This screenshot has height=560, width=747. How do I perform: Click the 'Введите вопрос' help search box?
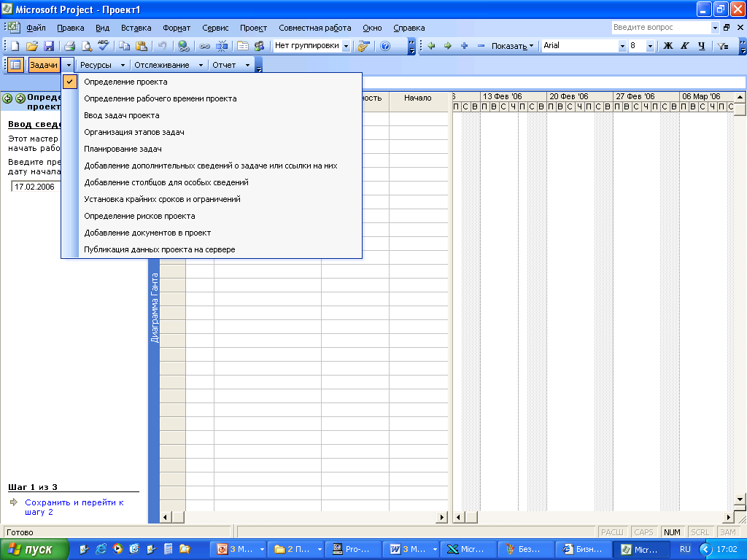click(661, 28)
